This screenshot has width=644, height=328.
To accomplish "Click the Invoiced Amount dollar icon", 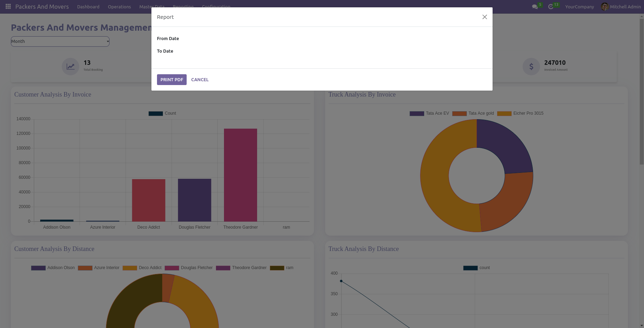I will point(531,66).
